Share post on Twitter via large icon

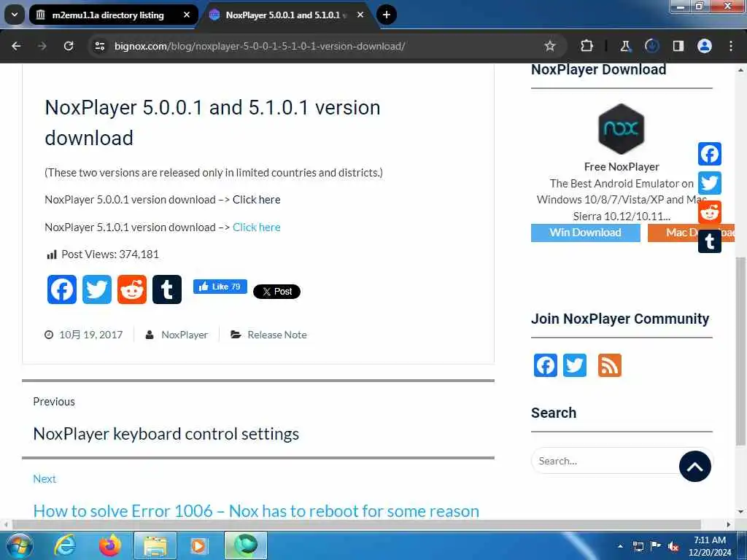97,289
